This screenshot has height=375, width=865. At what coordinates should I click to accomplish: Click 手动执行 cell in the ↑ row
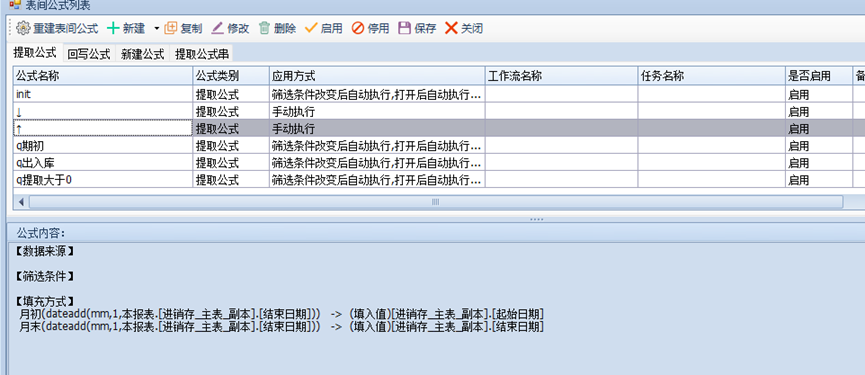coord(377,128)
